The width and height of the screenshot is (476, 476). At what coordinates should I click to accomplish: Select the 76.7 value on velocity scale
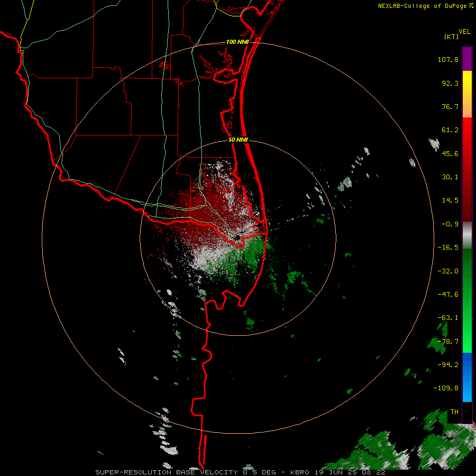coord(450,106)
